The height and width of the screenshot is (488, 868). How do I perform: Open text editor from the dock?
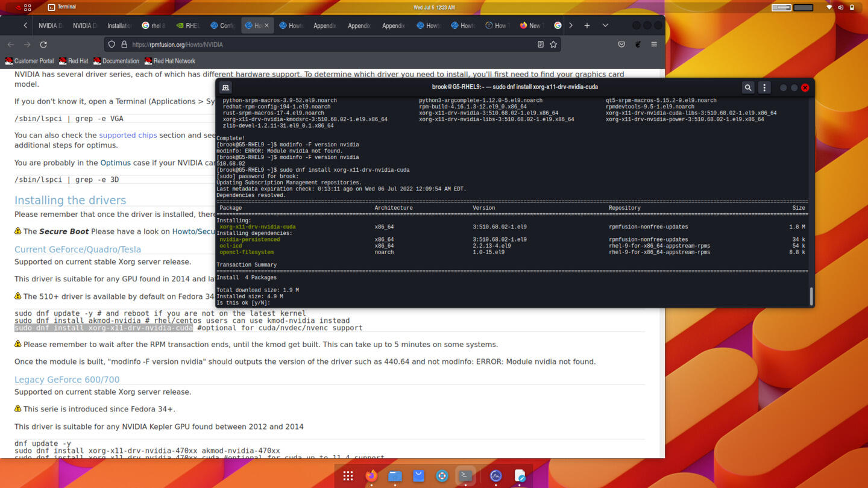point(520,476)
